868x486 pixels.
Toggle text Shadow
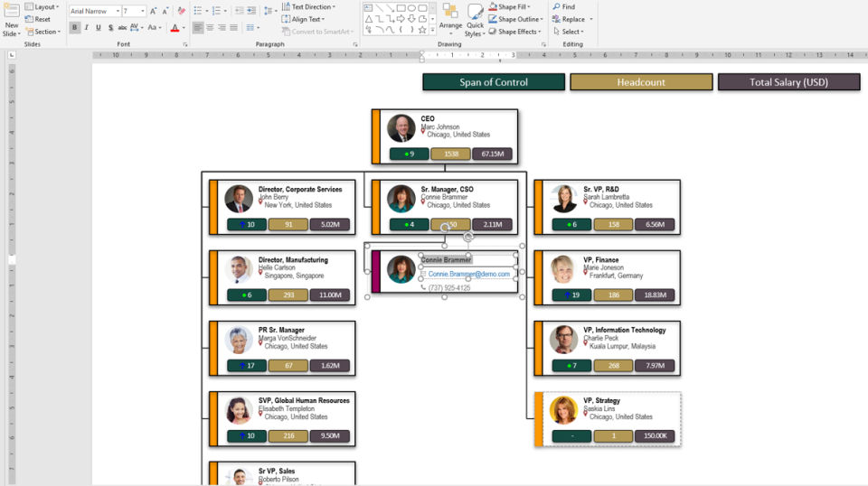tap(110, 28)
